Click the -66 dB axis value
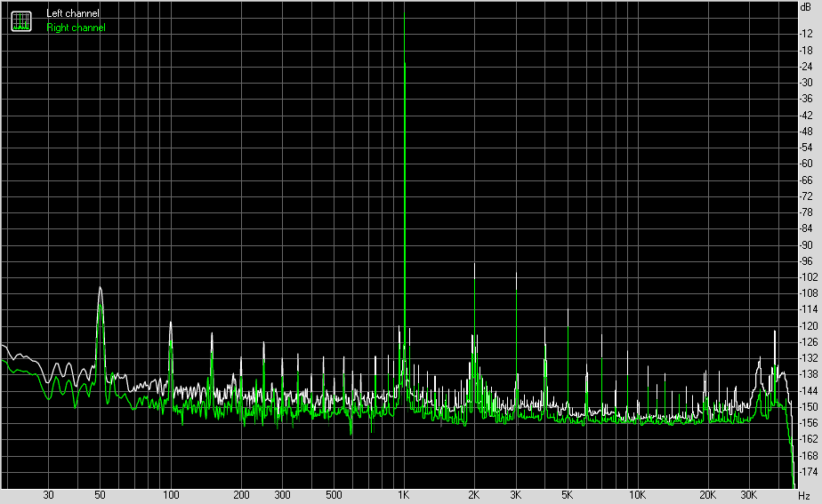The image size is (822, 504). pos(806,180)
